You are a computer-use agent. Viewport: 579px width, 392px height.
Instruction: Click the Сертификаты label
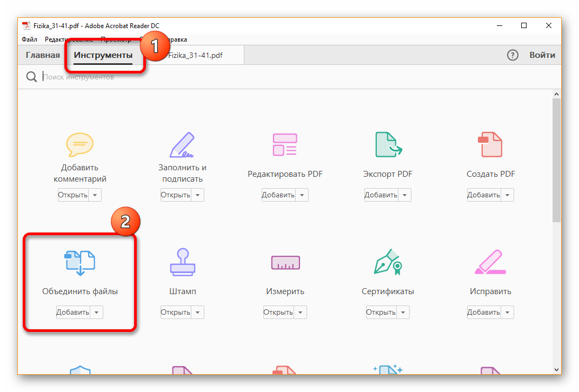click(x=388, y=291)
